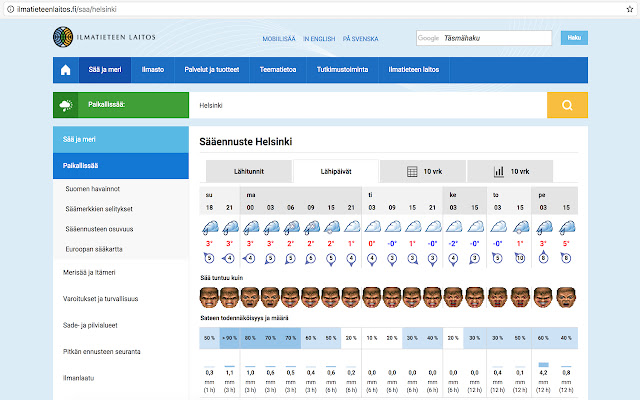
Task: Click the weather symbol for su 21
Action: coord(230,227)
